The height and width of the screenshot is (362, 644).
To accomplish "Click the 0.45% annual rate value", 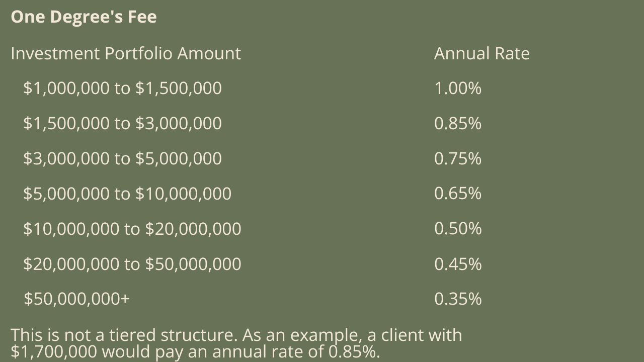I will tap(457, 264).
